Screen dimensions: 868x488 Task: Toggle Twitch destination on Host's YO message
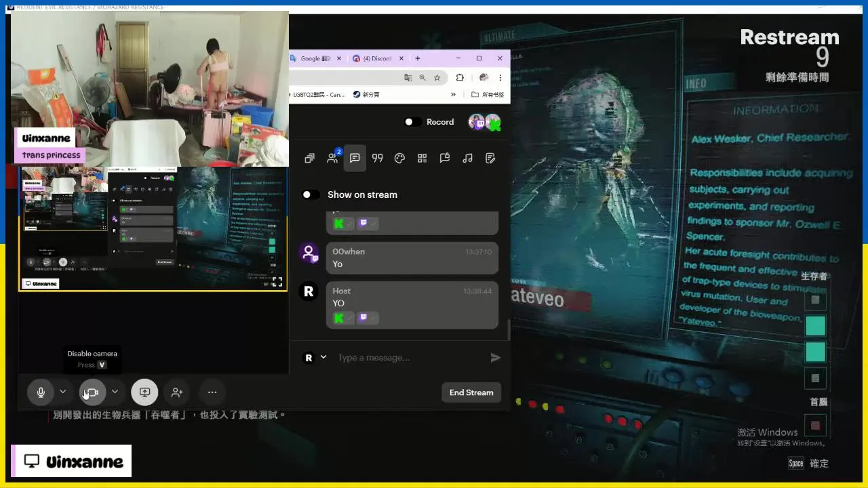368,317
